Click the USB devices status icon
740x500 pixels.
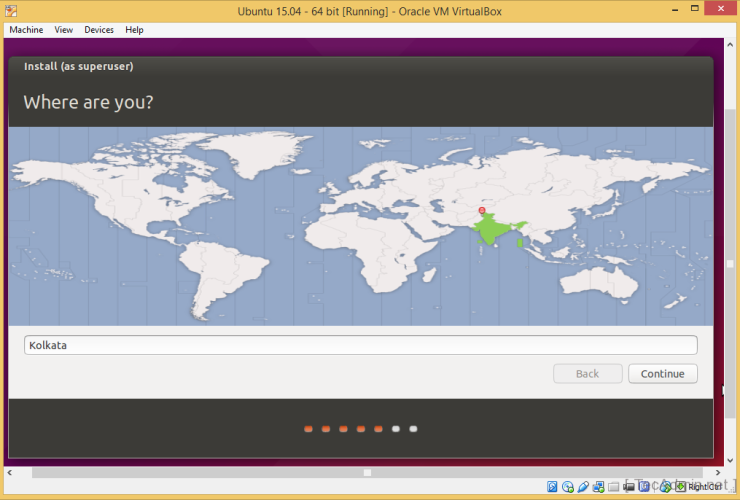[x=583, y=487]
